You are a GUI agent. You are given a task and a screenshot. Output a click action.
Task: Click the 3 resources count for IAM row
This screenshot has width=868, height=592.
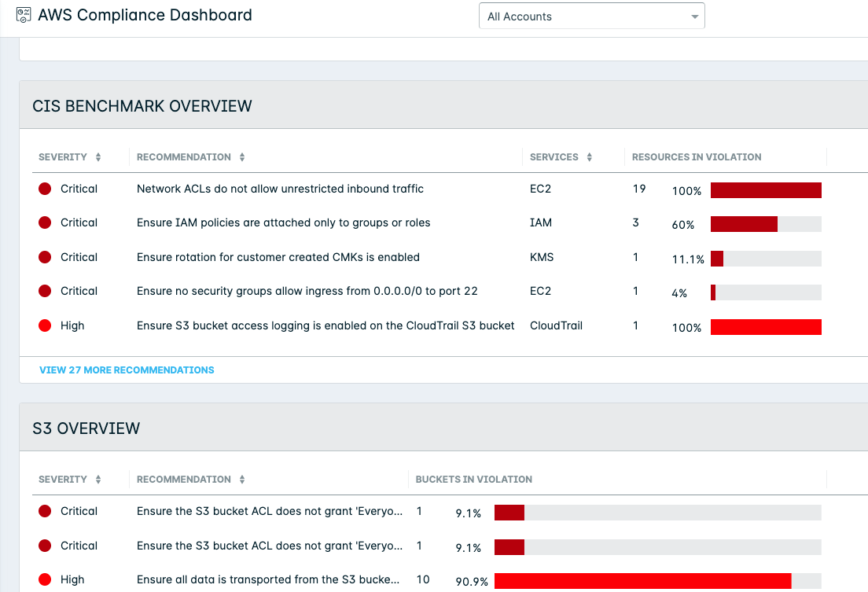point(635,222)
